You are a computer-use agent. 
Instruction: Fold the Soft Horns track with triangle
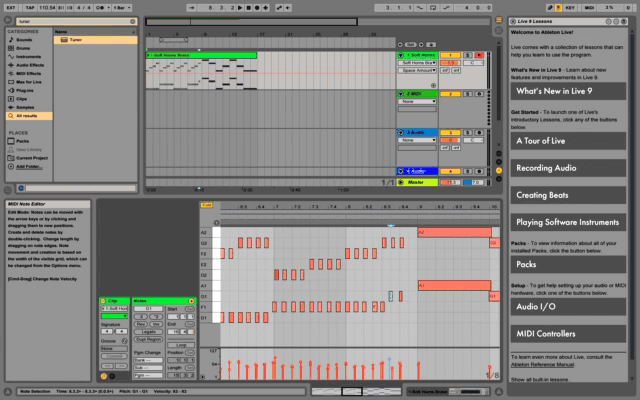point(400,55)
